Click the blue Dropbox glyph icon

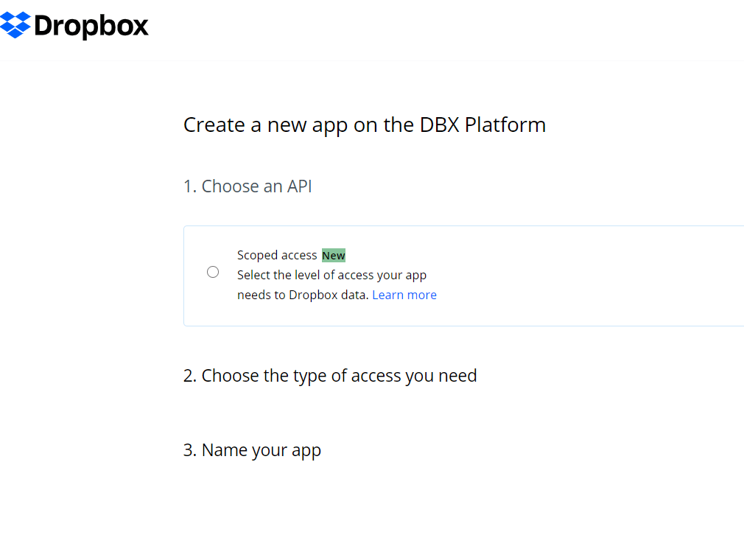pos(15,24)
